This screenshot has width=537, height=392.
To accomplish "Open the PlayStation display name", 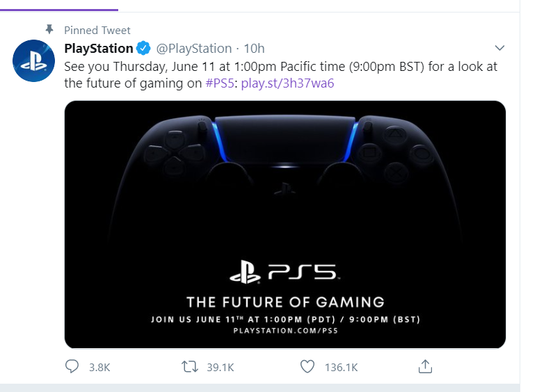I will pyautogui.click(x=99, y=49).
